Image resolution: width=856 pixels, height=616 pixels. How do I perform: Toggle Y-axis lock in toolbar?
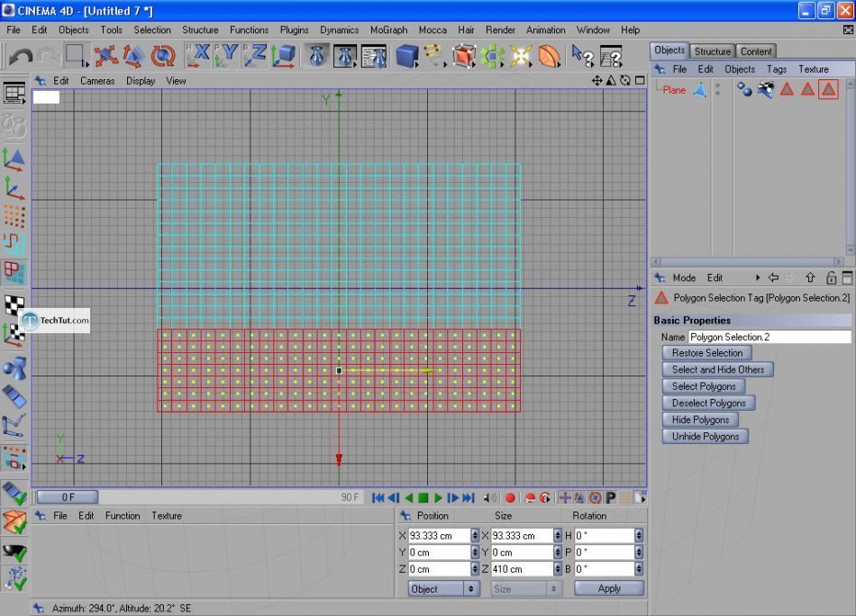point(227,57)
